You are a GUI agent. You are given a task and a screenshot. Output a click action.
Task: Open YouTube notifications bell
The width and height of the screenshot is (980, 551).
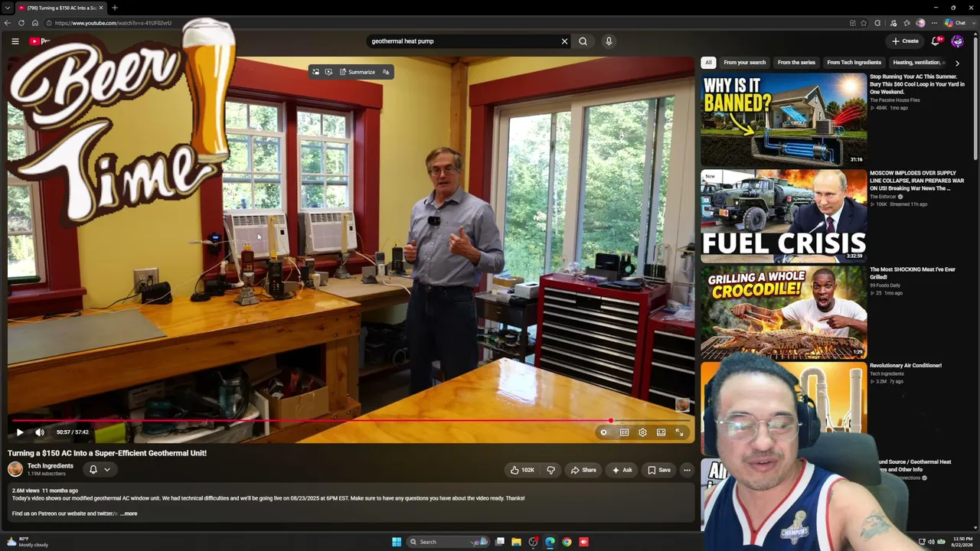point(936,41)
